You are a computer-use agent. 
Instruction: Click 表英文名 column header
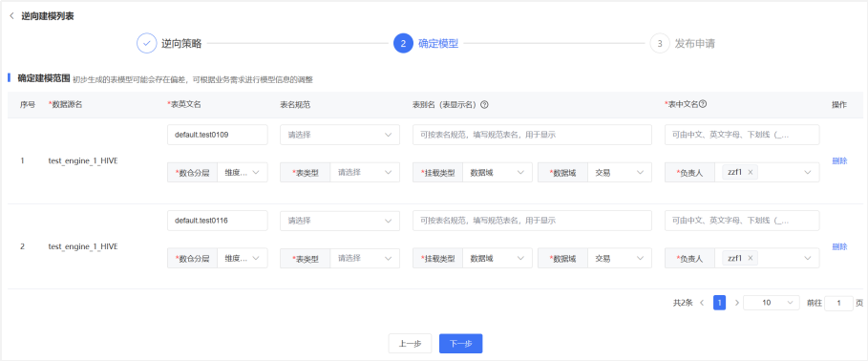183,105
